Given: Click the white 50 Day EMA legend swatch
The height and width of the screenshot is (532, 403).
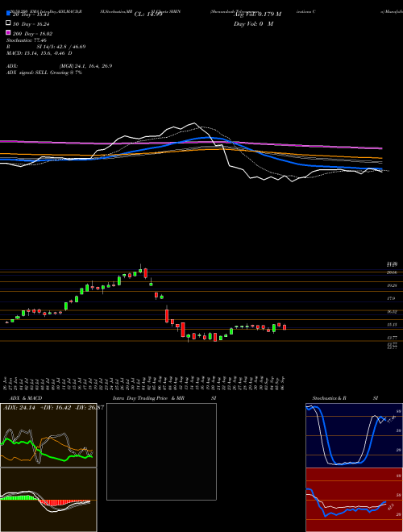Looking at the screenshot, I should coord(8,23).
